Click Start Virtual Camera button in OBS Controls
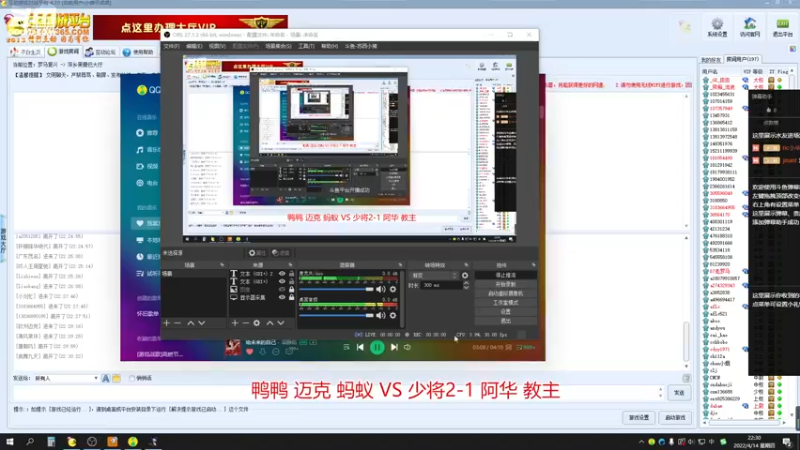 (x=506, y=293)
